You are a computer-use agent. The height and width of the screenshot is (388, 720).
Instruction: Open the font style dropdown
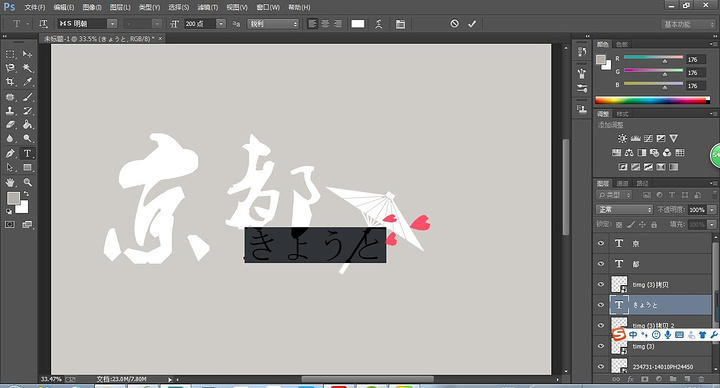coord(157,24)
